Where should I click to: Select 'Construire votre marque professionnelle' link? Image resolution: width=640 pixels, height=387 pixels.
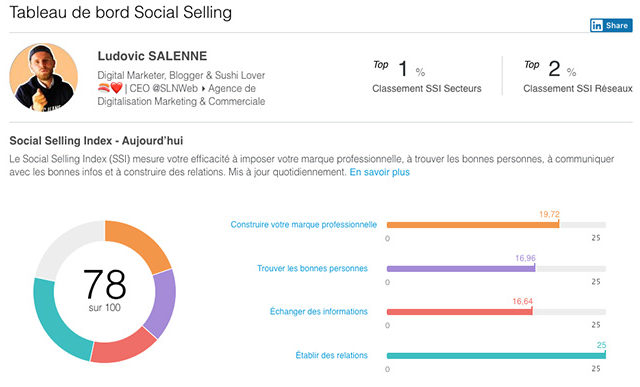(303, 225)
